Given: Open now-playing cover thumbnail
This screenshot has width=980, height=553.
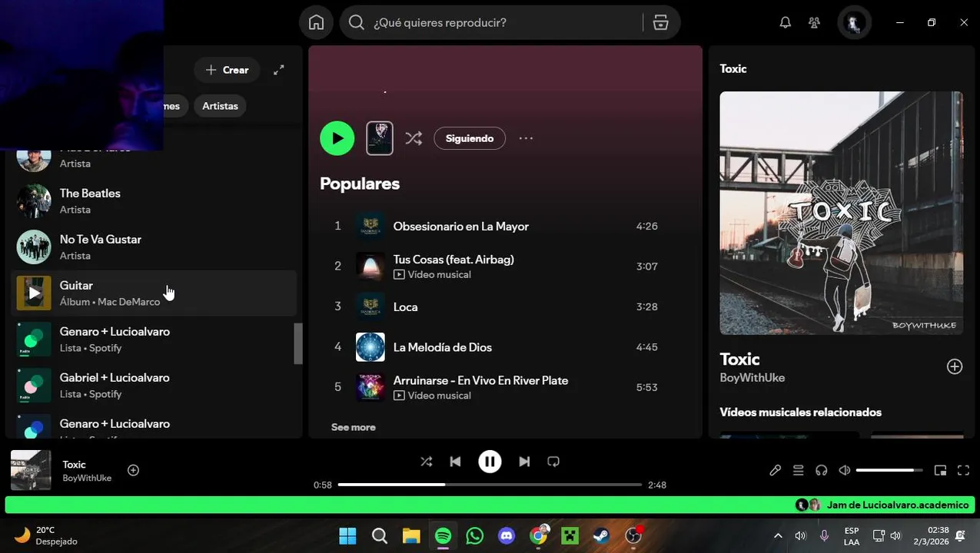Looking at the screenshot, I should [x=31, y=470].
